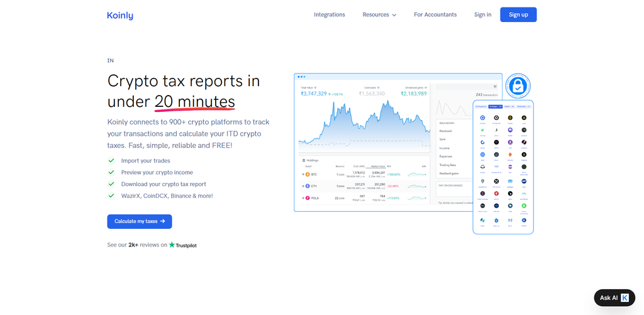Select the 'Import your trades' text

tap(145, 160)
